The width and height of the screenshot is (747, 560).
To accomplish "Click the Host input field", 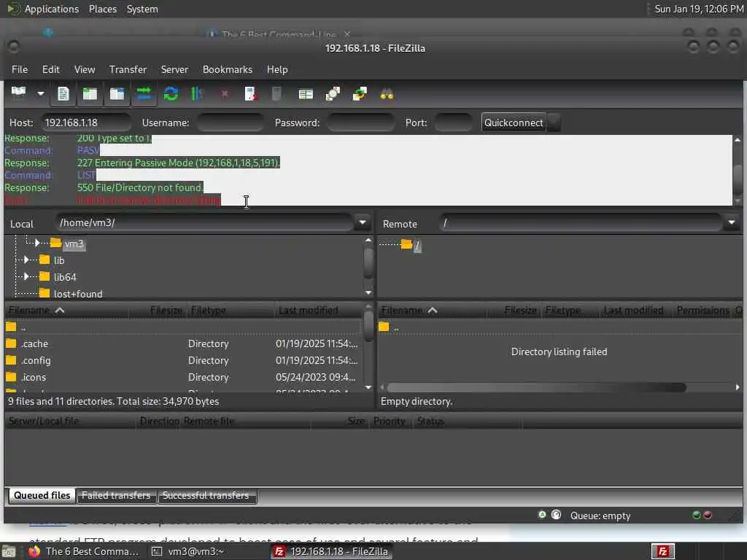I will 86,122.
